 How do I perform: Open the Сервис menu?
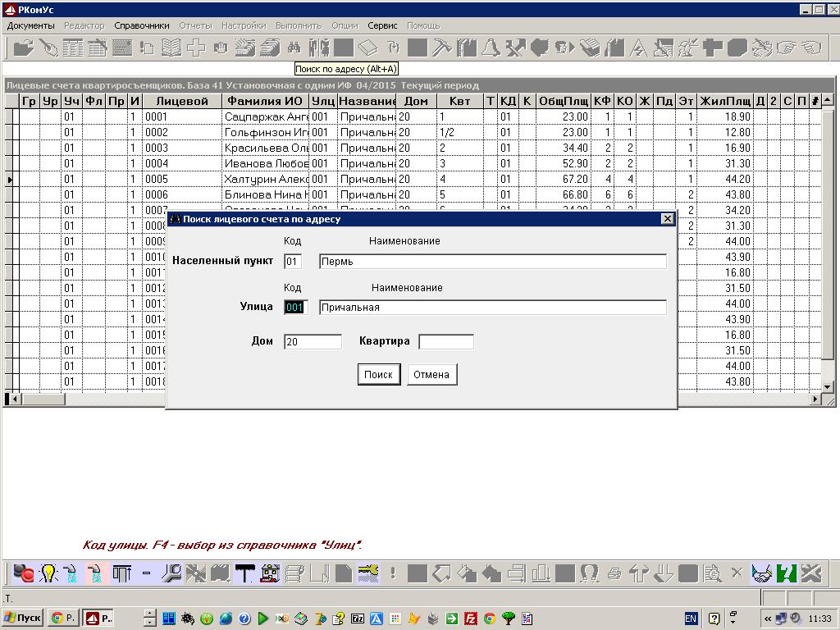pyautogui.click(x=382, y=25)
